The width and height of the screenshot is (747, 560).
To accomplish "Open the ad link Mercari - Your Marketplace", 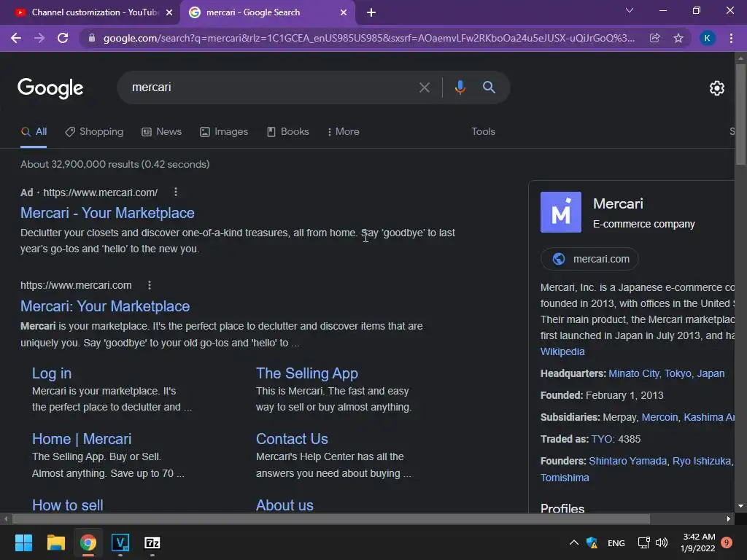I will coord(107,213).
